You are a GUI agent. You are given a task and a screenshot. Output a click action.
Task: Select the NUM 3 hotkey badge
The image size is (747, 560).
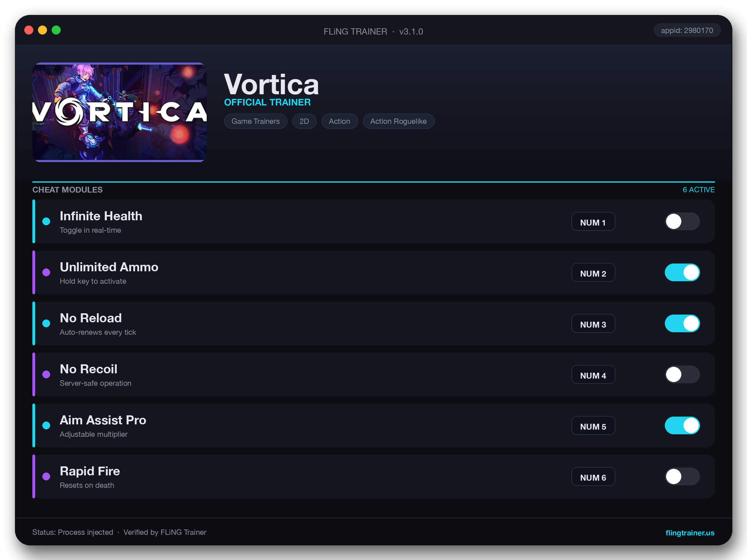(593, 323)
